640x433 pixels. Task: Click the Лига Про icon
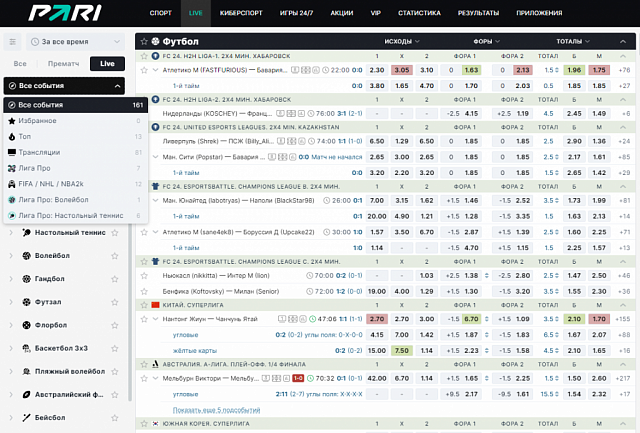[x=12, y=168]
